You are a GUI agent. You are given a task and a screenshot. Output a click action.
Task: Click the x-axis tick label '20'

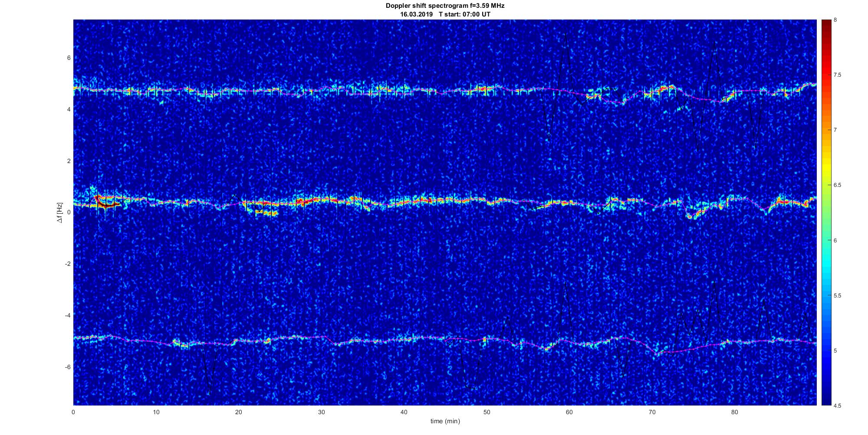239,412
